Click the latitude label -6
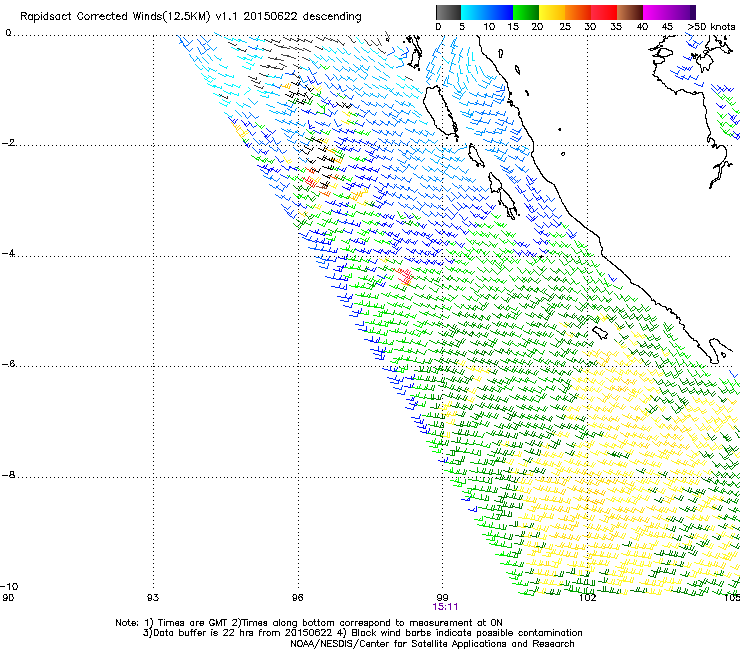This screenshot has height=650, width=740. point(8,364)
